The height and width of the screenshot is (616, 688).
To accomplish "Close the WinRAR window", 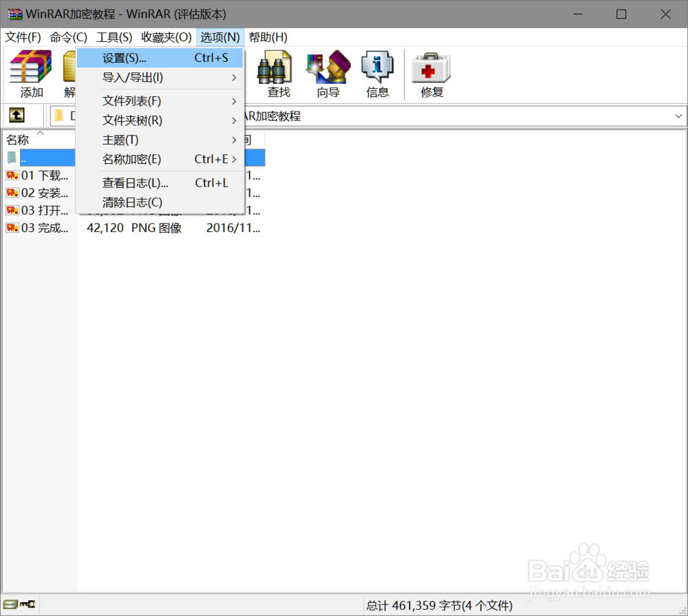I will click(x=665, y=14).
